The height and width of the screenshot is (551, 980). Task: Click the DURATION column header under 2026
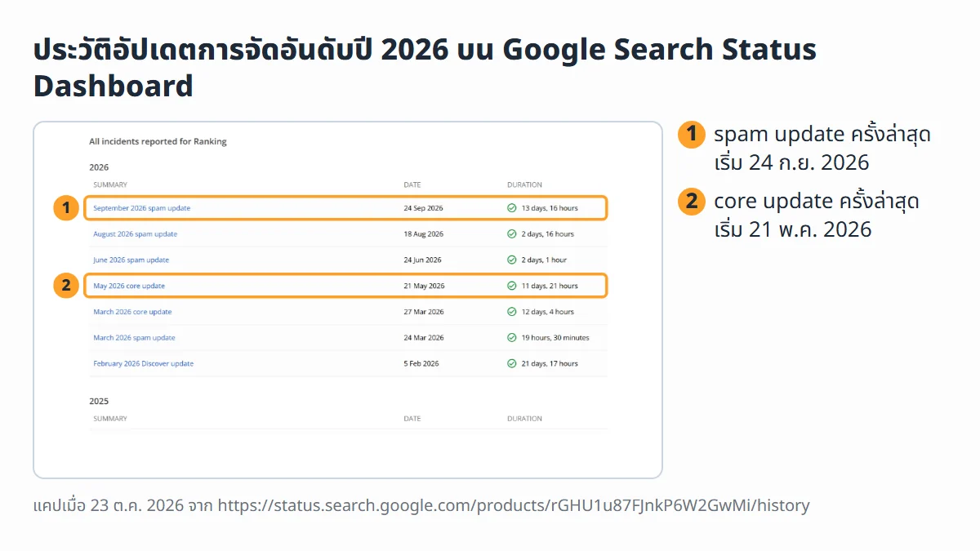[x=524, y=185]
